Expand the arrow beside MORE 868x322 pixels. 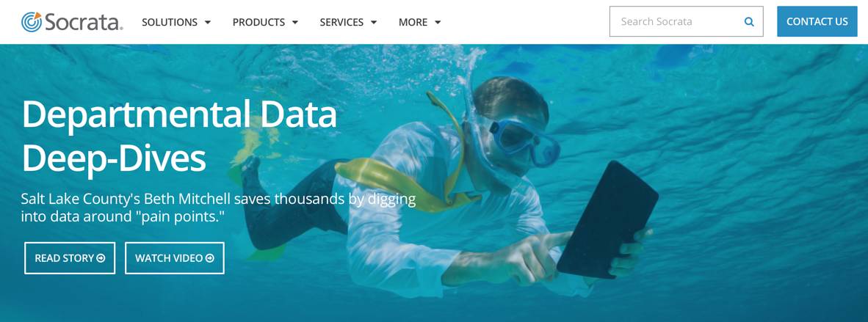coord(438,23)
